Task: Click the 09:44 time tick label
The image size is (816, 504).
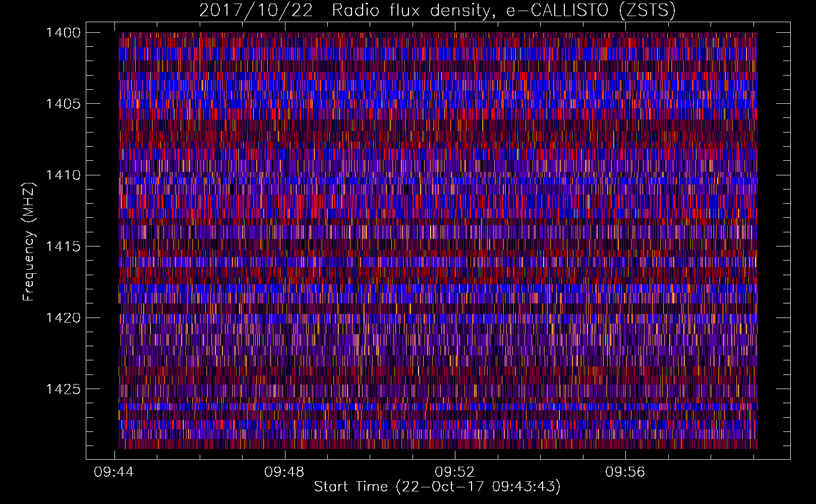Action: 114,472
